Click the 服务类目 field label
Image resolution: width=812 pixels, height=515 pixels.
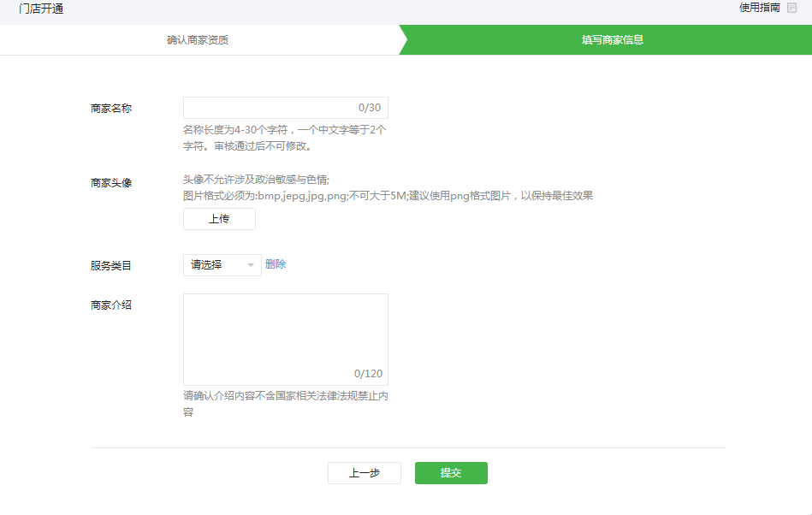[111, 266]
